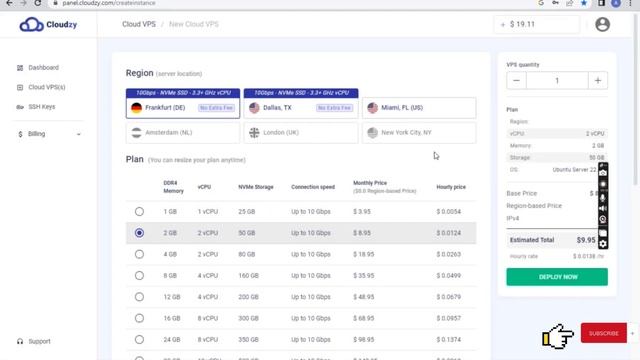Viewport: 640px width, 360px height.
Task: Toggle speaker audio on recorder toolbar
Action: [x=603, y=209]
